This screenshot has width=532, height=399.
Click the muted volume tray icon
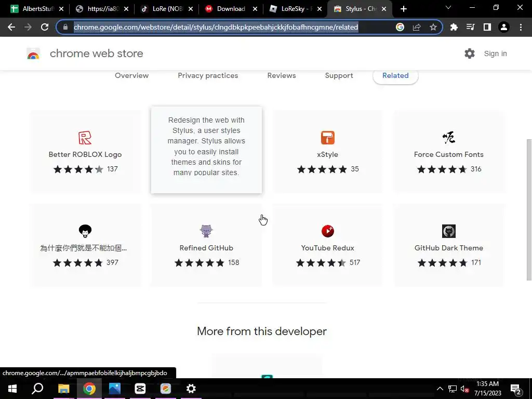point(464,389)
